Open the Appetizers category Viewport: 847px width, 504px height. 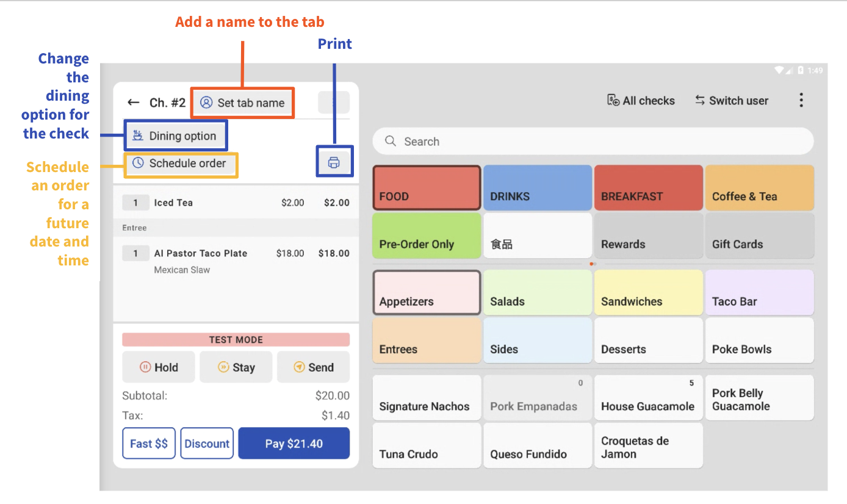(426, 292)
